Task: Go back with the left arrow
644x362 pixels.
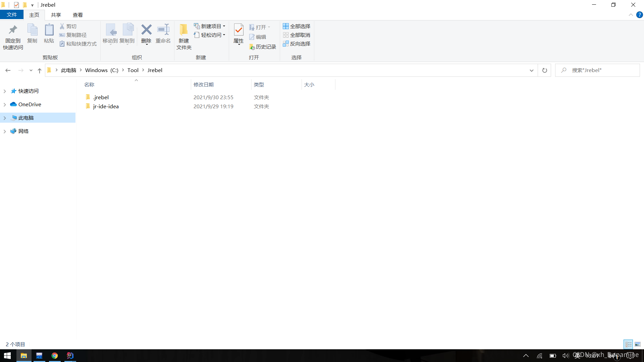Action: pos(8,70)
